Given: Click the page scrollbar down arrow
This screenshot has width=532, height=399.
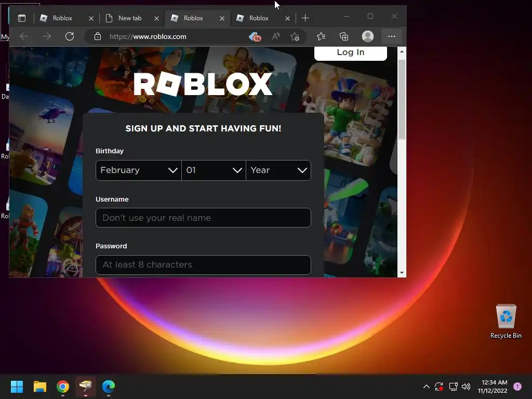Looking at the screenshot, I should tap(402, 273).
